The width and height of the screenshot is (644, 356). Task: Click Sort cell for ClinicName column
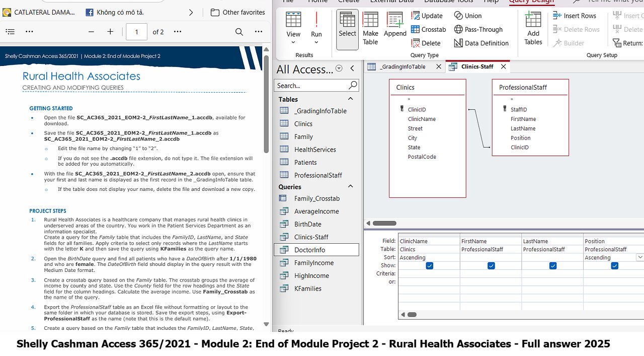(x=429, y=257)
